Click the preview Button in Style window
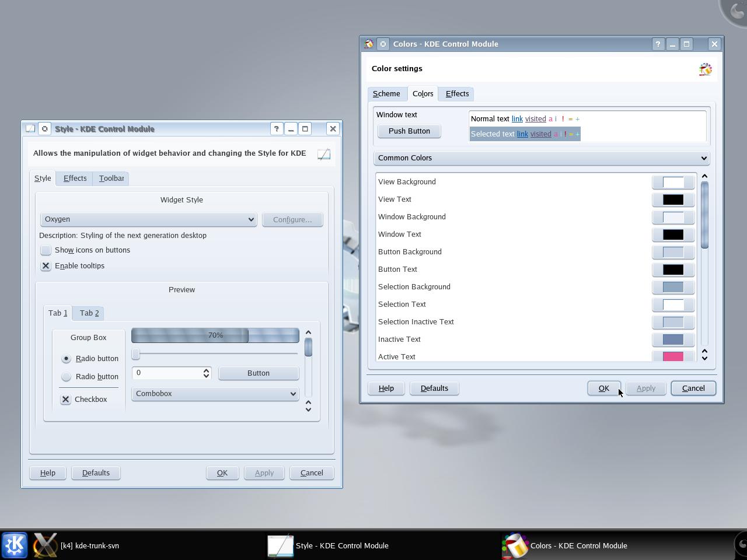 (258, 373)
